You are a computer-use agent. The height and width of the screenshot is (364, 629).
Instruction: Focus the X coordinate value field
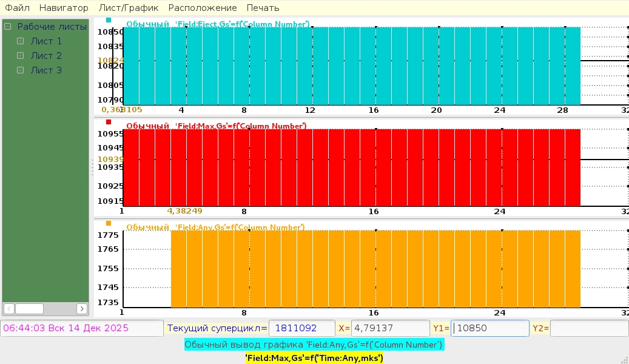coord(390,328)
